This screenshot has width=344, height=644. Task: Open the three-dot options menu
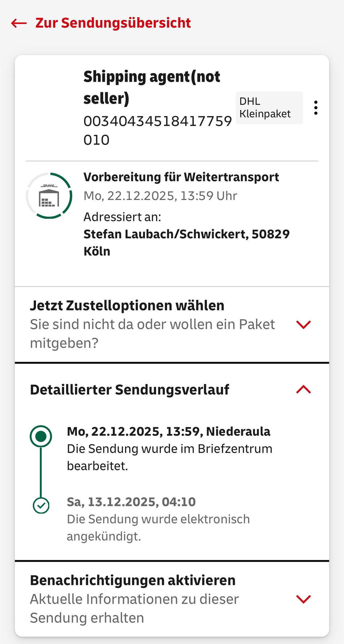315,108
